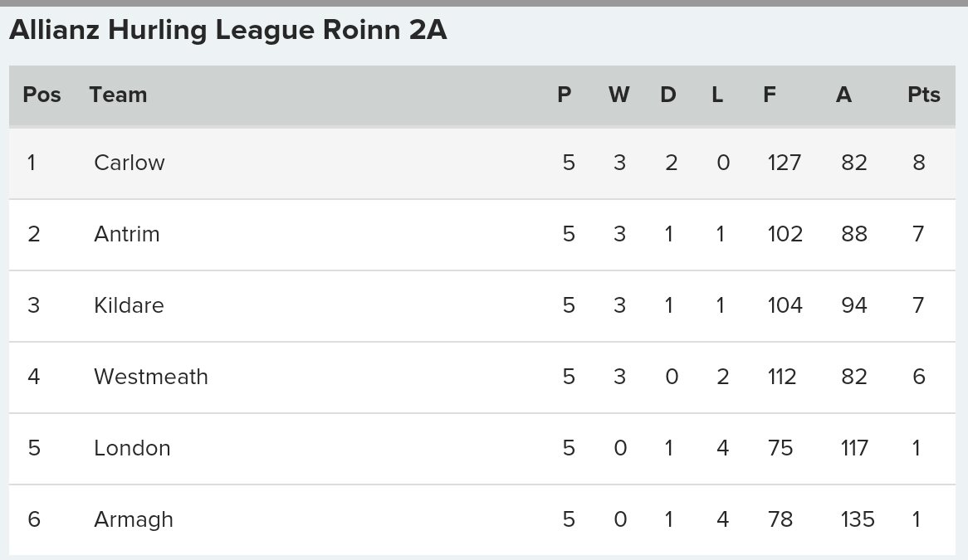This screenshot has height=560, width=968.
Task: Click Kildare's scores against value 94
Action: [853, 305]
